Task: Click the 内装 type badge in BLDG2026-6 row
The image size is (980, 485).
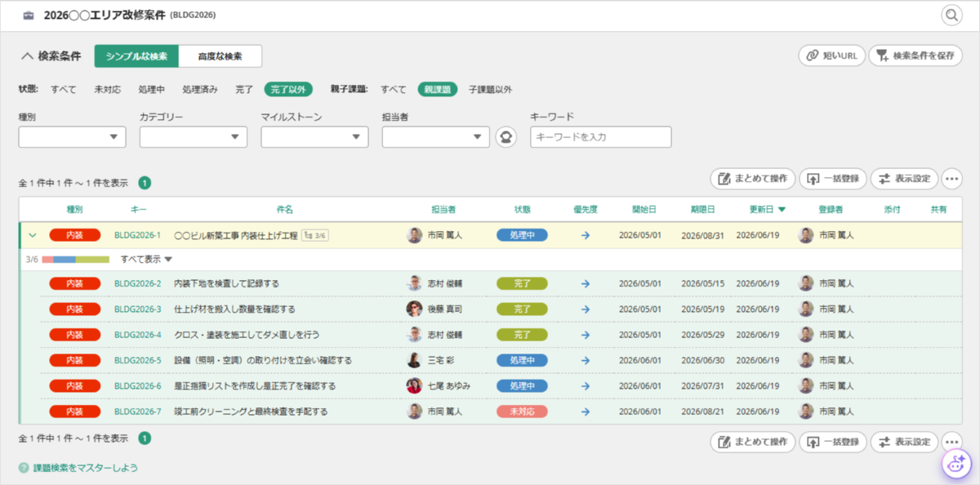Action: pyautogui.click(x=74, y=385)
